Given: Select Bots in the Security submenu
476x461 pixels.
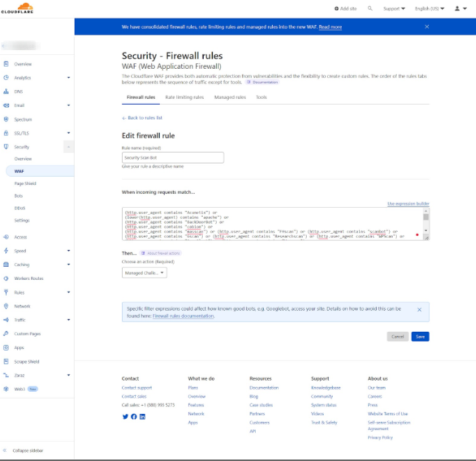Looking at the screenshot, I should coord(19,196).
